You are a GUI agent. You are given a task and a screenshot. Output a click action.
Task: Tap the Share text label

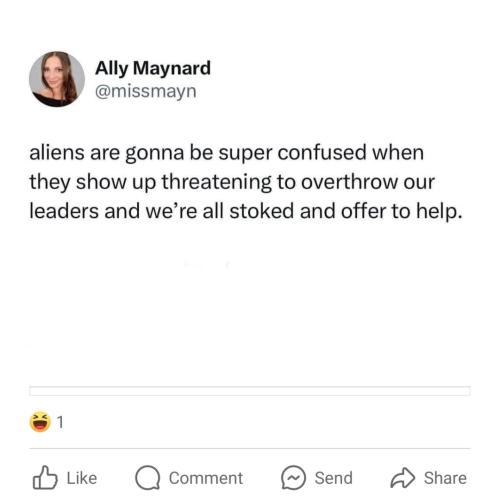tap(445, 478)
